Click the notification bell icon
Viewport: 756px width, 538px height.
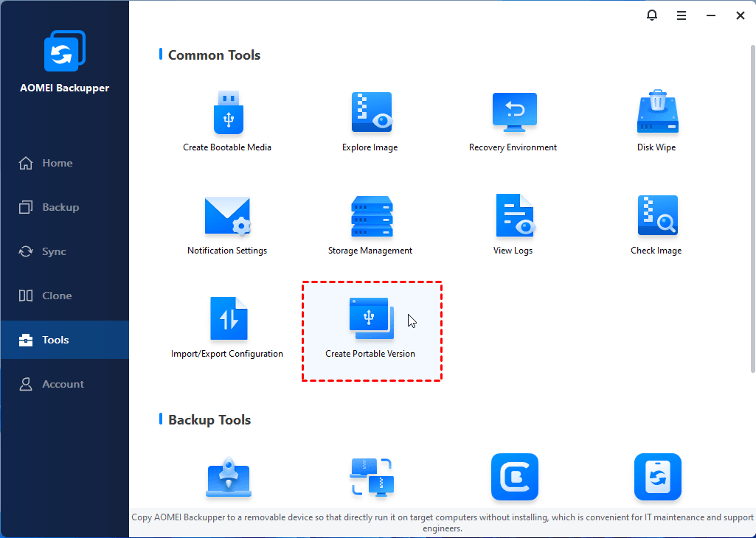tap(651, 15)
